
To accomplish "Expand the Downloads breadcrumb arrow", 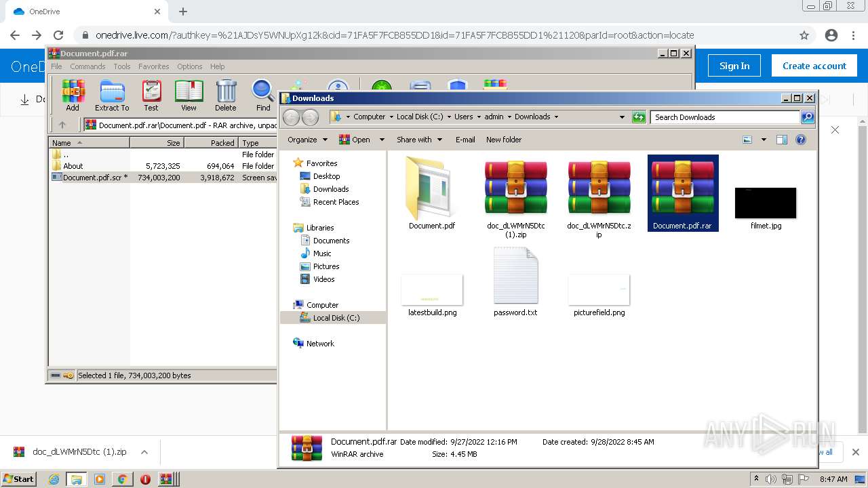I will [556, 117].
